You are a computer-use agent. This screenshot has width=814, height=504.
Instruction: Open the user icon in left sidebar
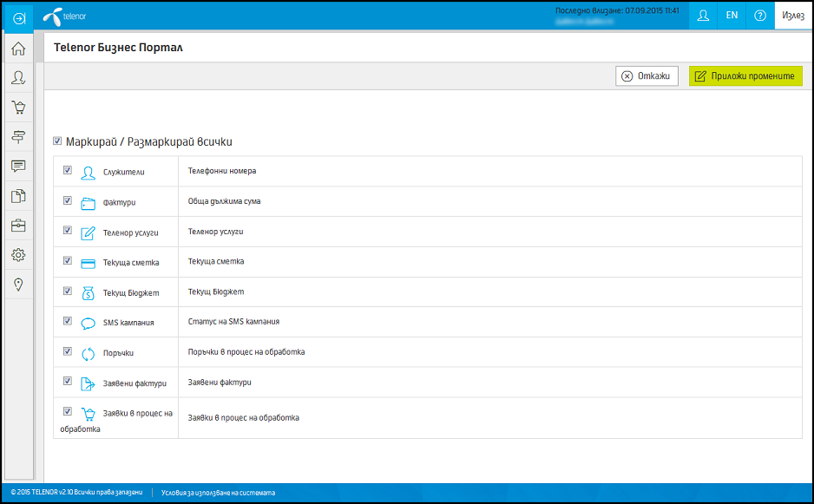(18, 78)
